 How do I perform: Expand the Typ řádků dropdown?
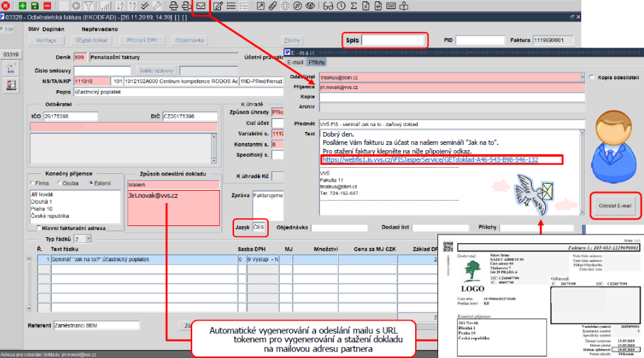coord(88,239)
